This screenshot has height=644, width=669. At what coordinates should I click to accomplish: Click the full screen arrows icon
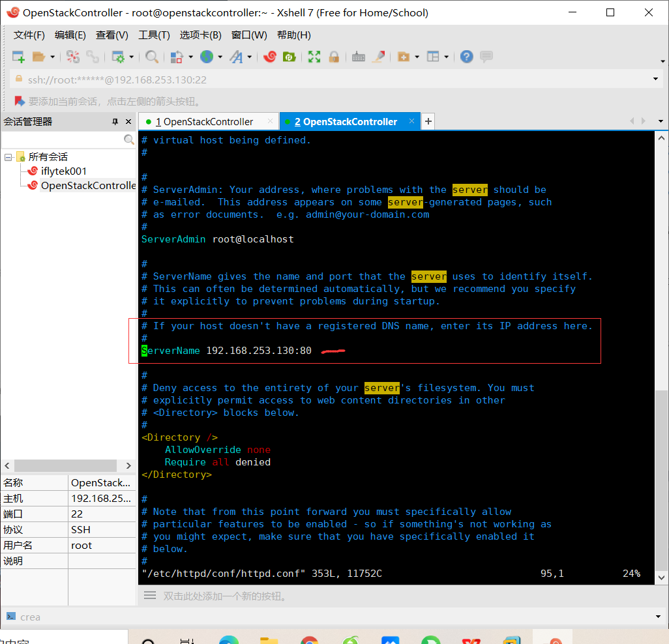coord(314,57)
